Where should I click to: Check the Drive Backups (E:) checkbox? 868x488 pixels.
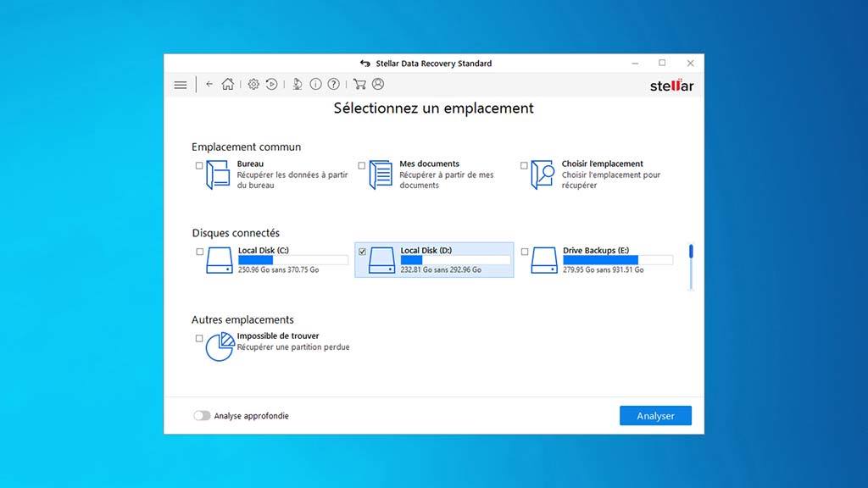[x=524, y=252]
